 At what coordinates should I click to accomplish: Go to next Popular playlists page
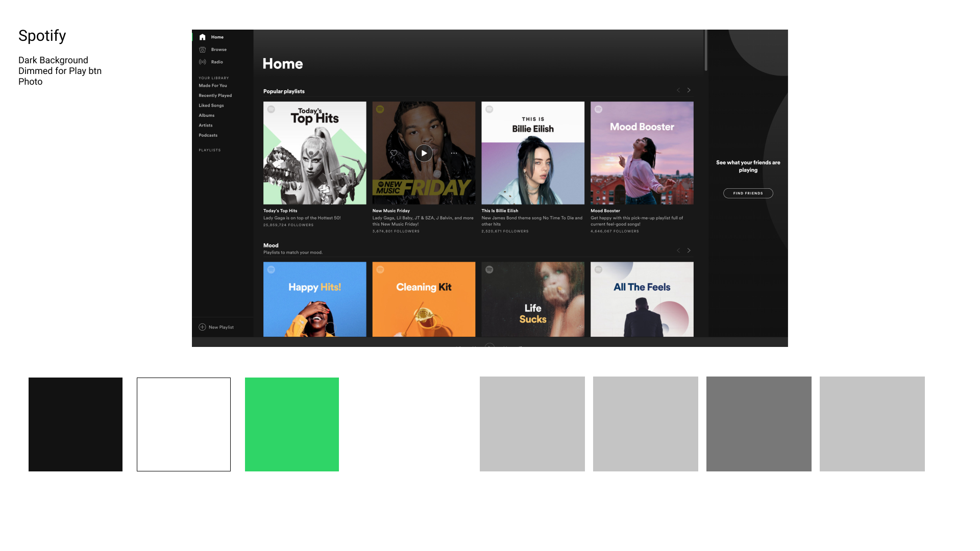tap(689, 90)
